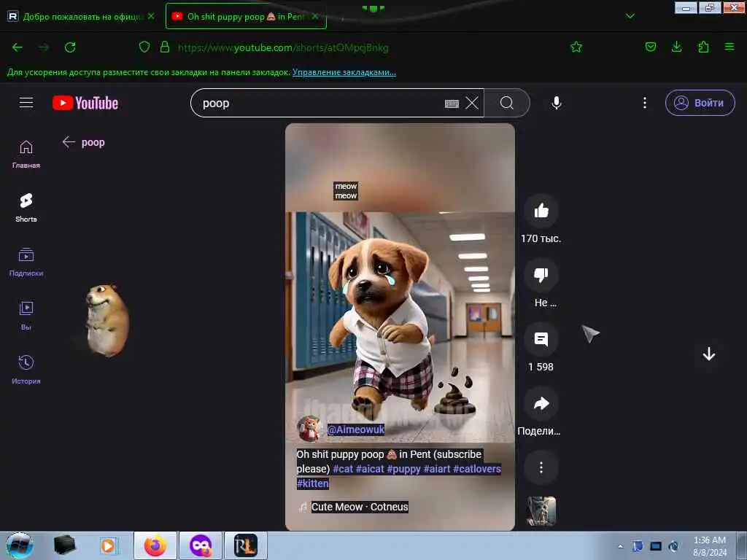The image size is (747, 560).
Task: Open the #catlovers hashtag
Action: pyautogui.click(x=477, y=469)
